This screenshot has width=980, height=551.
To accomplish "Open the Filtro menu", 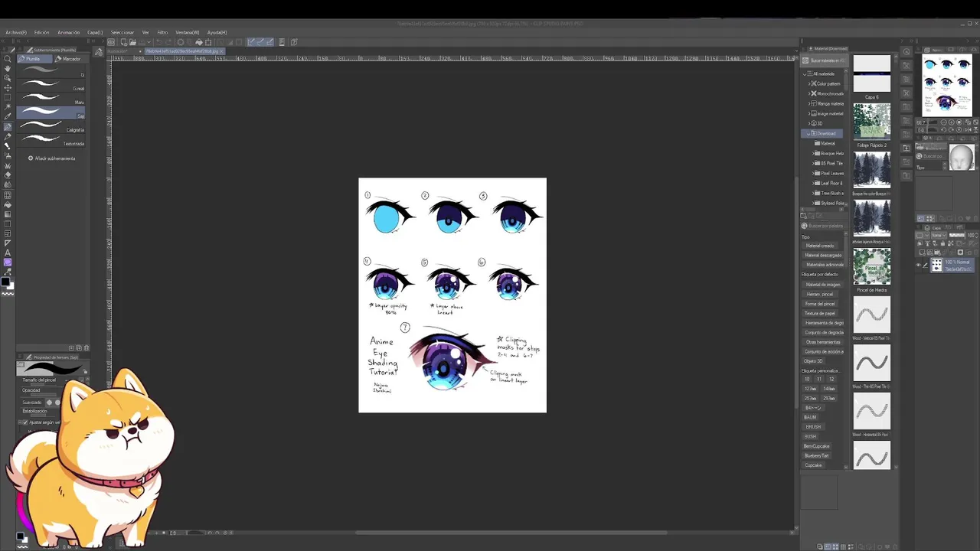I will tap(162, 32).
